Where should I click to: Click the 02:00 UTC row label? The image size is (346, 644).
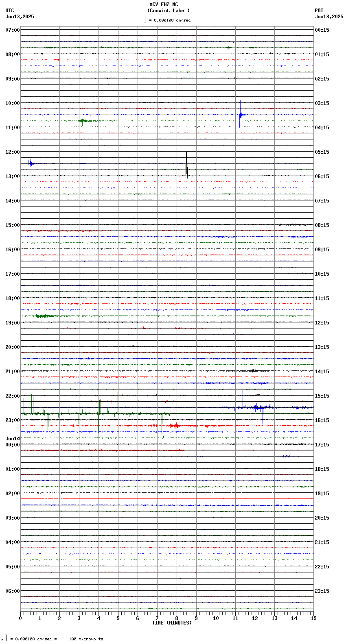coord(13,494)
